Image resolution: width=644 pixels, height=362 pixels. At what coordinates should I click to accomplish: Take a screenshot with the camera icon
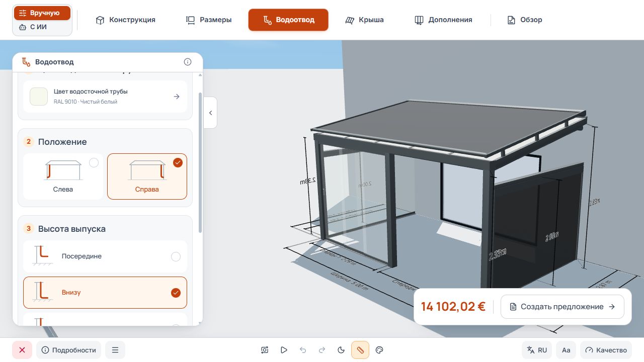(265, 350)
